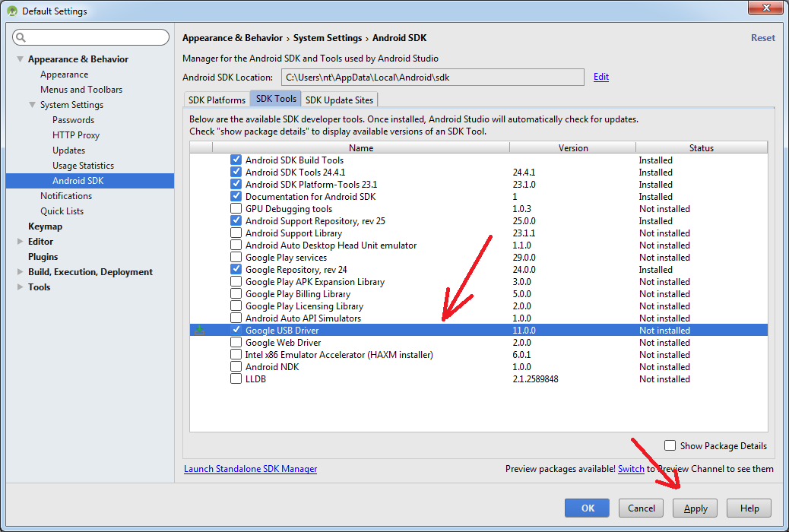Select the SDK Tools tab
Image resolution: width=789 pixels, height=532 pixels.
tap(276, 99)
